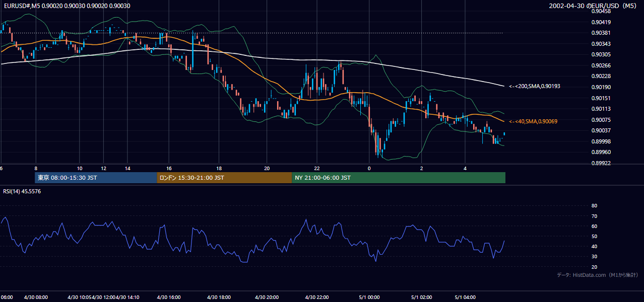Click hour label 10 below the price chart
The image size is (644, 302).
80,168
